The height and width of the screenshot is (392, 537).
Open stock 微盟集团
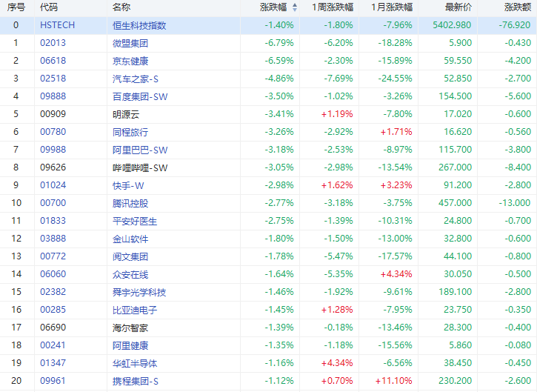(130, 43)
